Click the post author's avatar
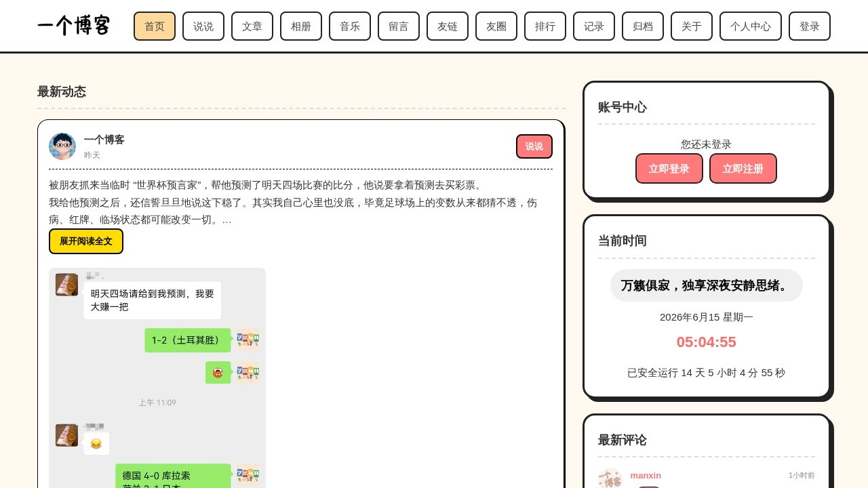 tap(62, 146)
